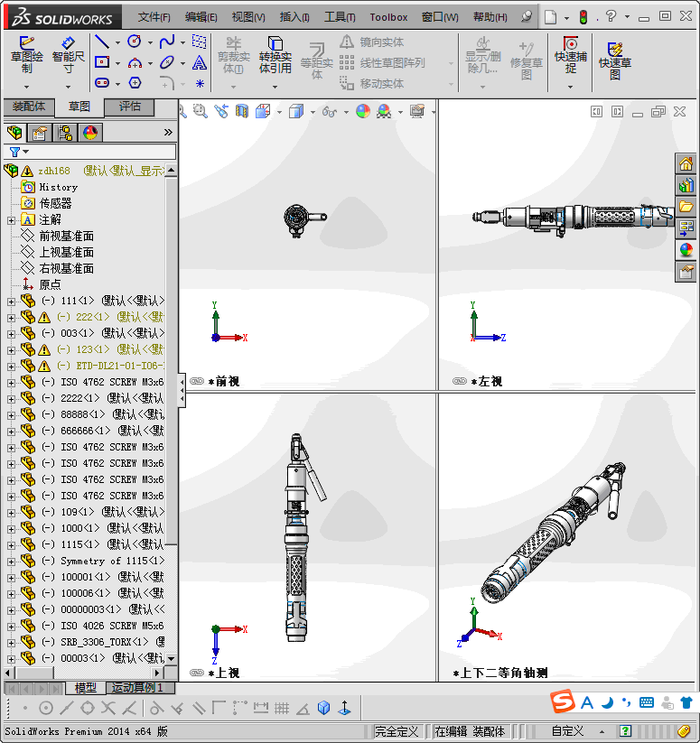Toggle Sogou IME punctuation mode

(x=627, y=702)
